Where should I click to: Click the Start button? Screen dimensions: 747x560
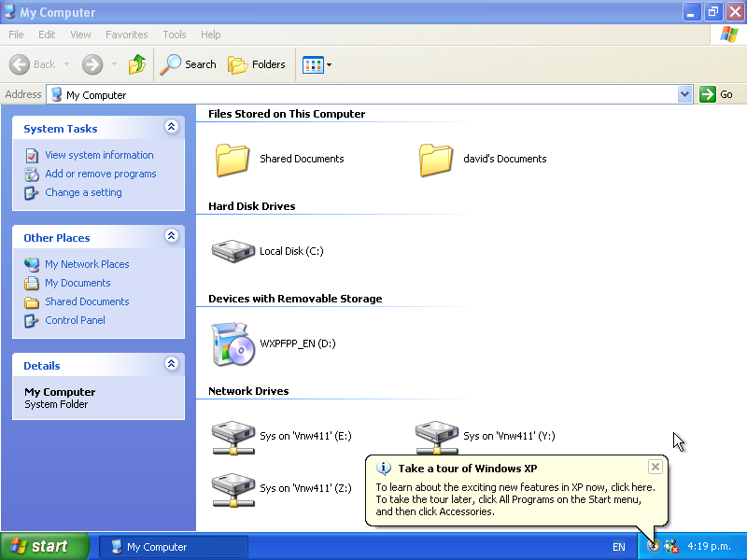(x=45, y=546)
